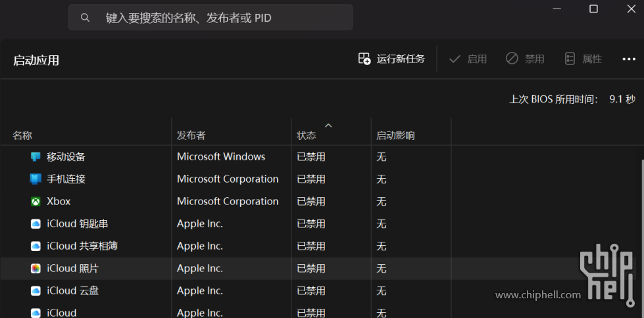This screenshot has width=644, height=318.
Task: Click the 启用 checkmark icon
Action: (x=455, y=59)
